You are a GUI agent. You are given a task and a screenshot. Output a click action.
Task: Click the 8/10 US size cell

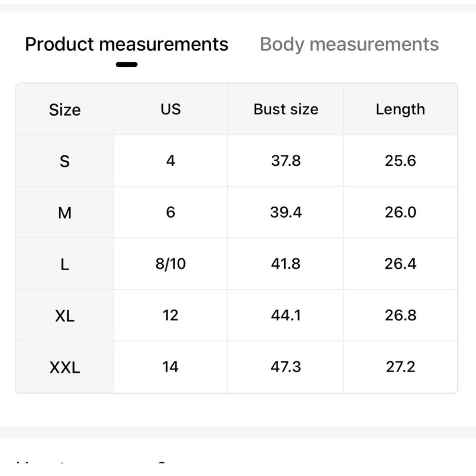171,264
